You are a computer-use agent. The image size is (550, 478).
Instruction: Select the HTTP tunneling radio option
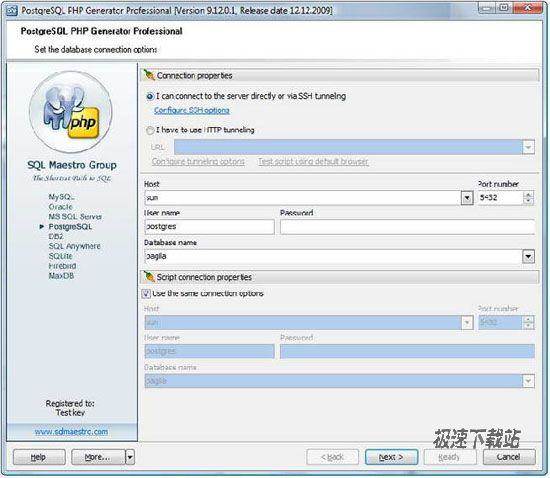point(150,130)
